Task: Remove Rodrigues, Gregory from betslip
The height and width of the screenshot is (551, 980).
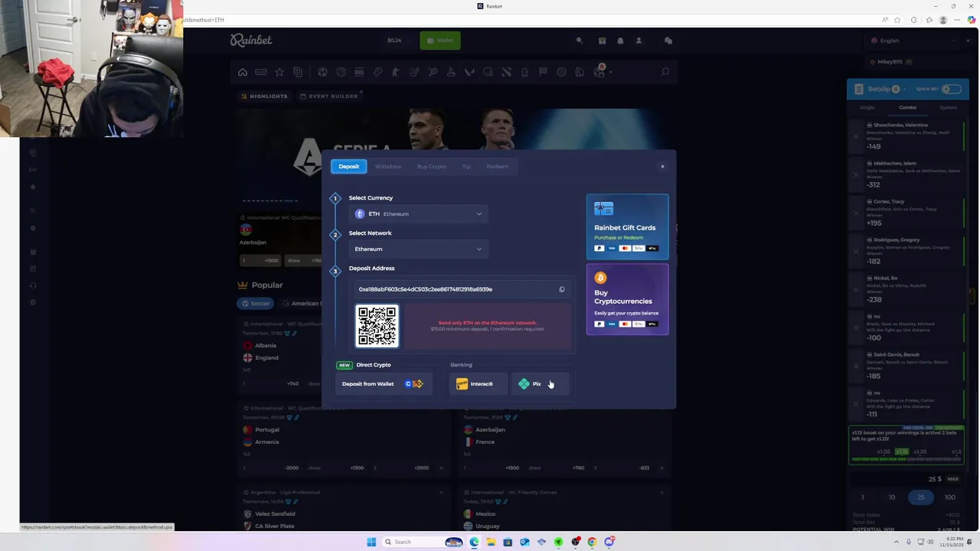Action: (x=856, y=251)
